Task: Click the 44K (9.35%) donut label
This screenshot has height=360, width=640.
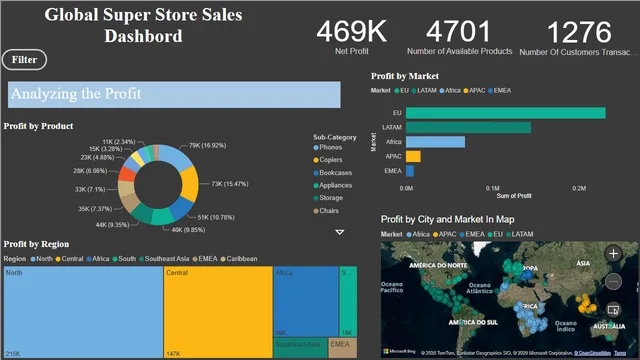Action: 113,224
